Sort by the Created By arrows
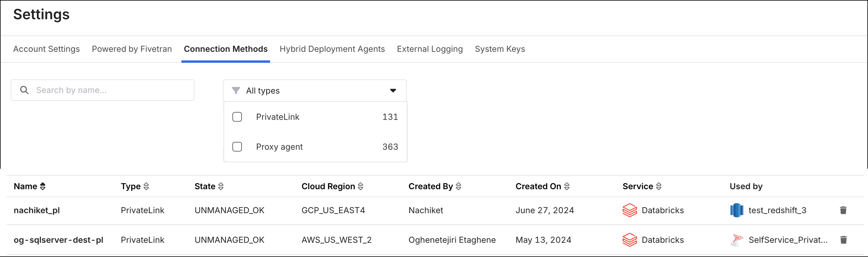Image resolution: width=868 pixels, height=257 pixels. (458, 186)
